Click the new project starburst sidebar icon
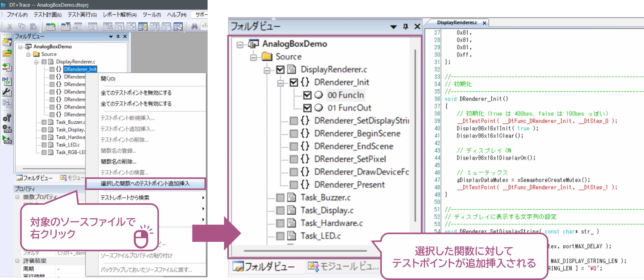The image size is (644, 280). tap(7, 42)
